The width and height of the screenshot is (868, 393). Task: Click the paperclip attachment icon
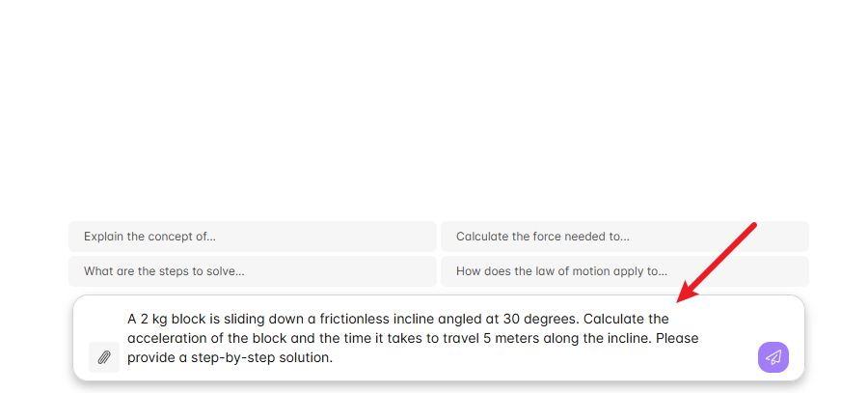[x=104, y=357]
